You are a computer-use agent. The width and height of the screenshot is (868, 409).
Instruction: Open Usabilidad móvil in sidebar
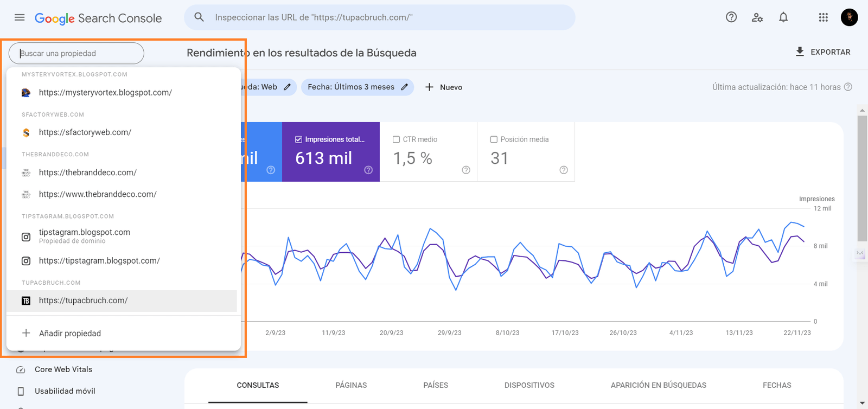tap(65, 391)
